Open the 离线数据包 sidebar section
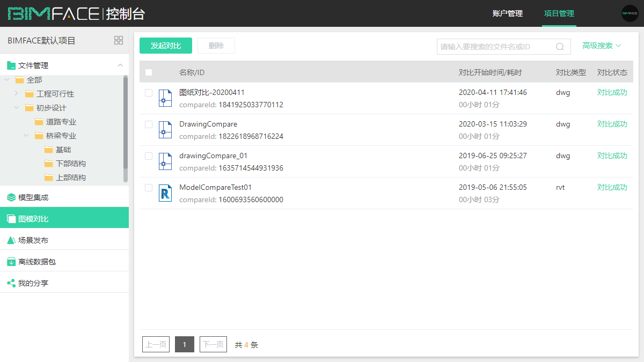Viewport: 644px width, 362px height. (x=36, y=262)
